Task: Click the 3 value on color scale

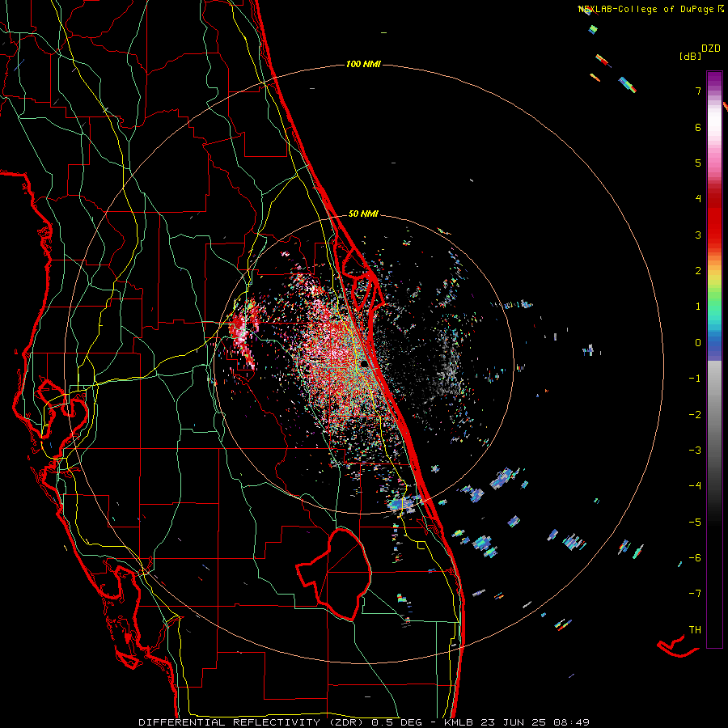Action: tap(698, 235)
